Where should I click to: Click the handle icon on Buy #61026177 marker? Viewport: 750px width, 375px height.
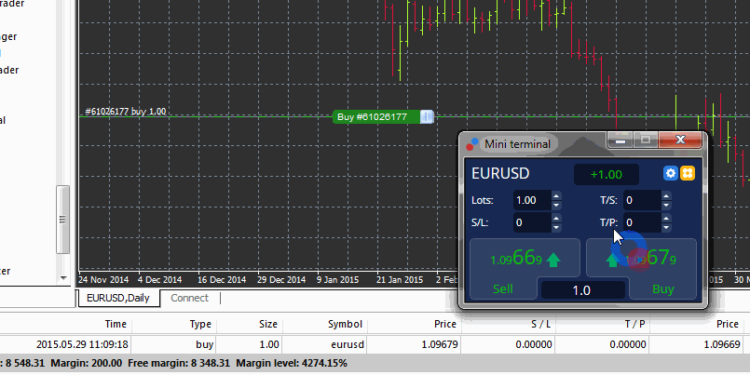(x=427, y=117)
